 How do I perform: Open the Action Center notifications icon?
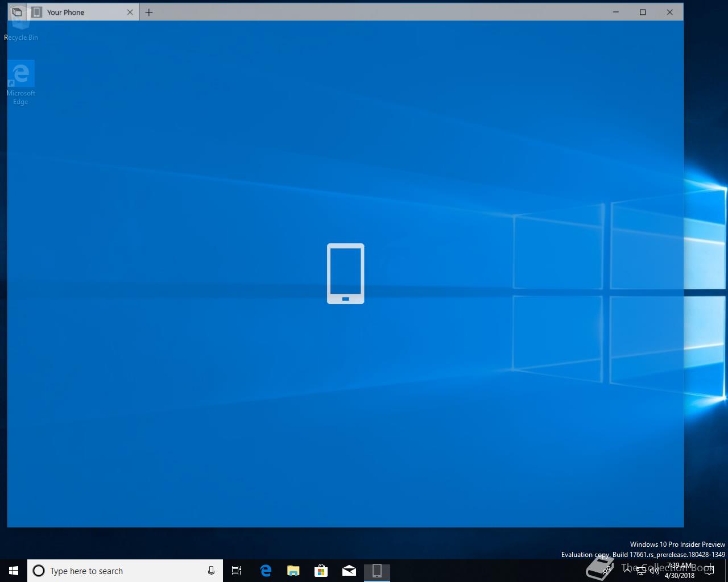pos(709,571)
